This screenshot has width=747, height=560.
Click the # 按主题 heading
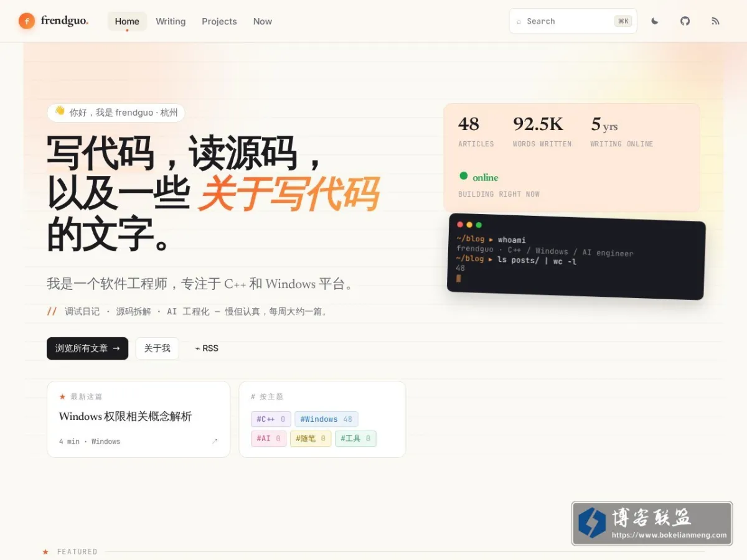pos(266,396)
